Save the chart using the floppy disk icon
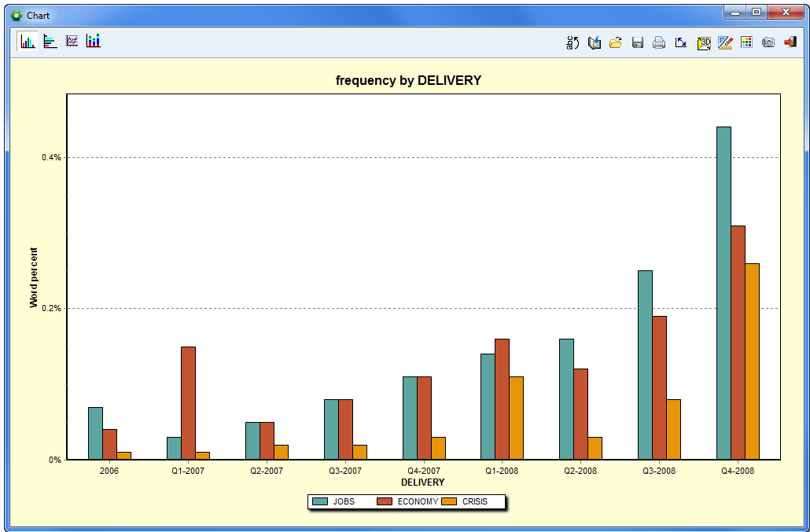 click(x=638, y=42)
